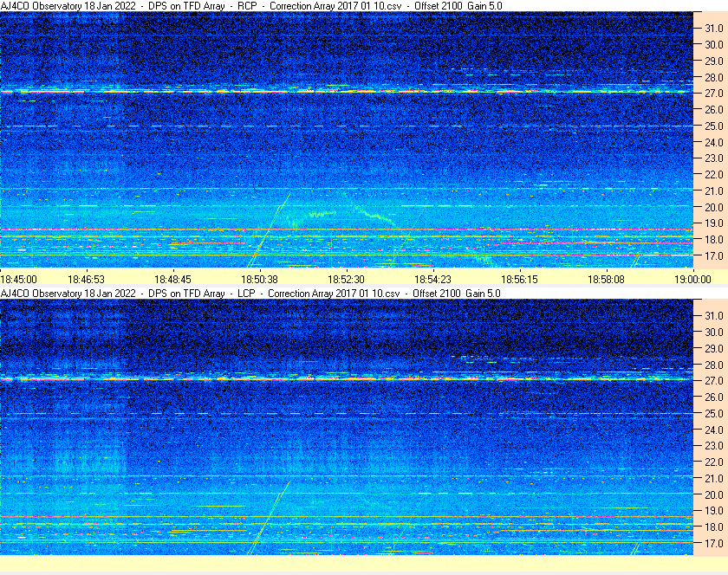Click 17.0 frequency label on RCP axis
Image resolution: width=728 pixels, height=575 pixels.
click(714, 255)
